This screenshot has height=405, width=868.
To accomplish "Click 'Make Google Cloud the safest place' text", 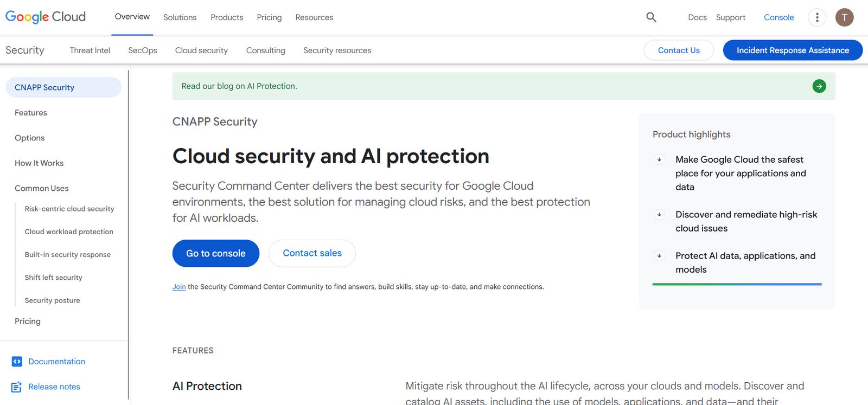I will [741, 173].
